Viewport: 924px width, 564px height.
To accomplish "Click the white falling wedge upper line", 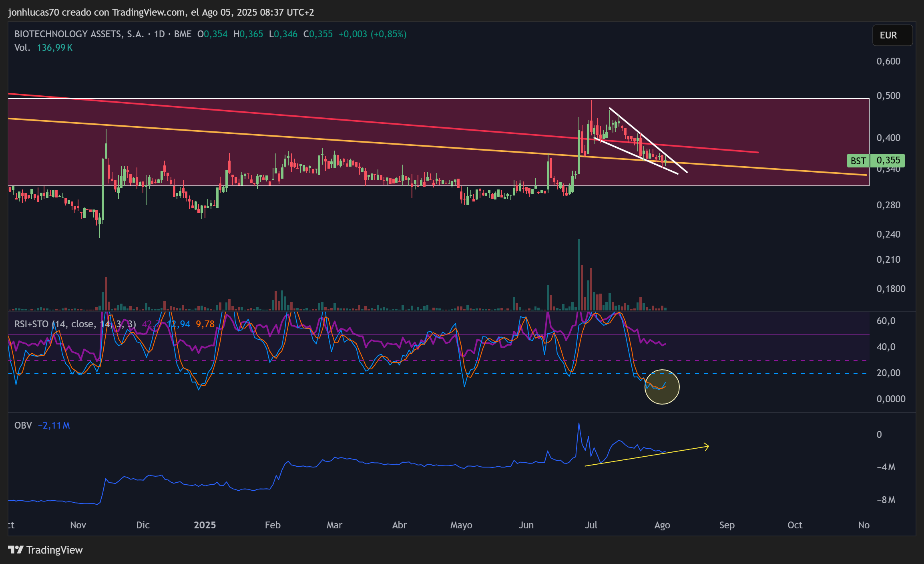I will coord(648,140).
